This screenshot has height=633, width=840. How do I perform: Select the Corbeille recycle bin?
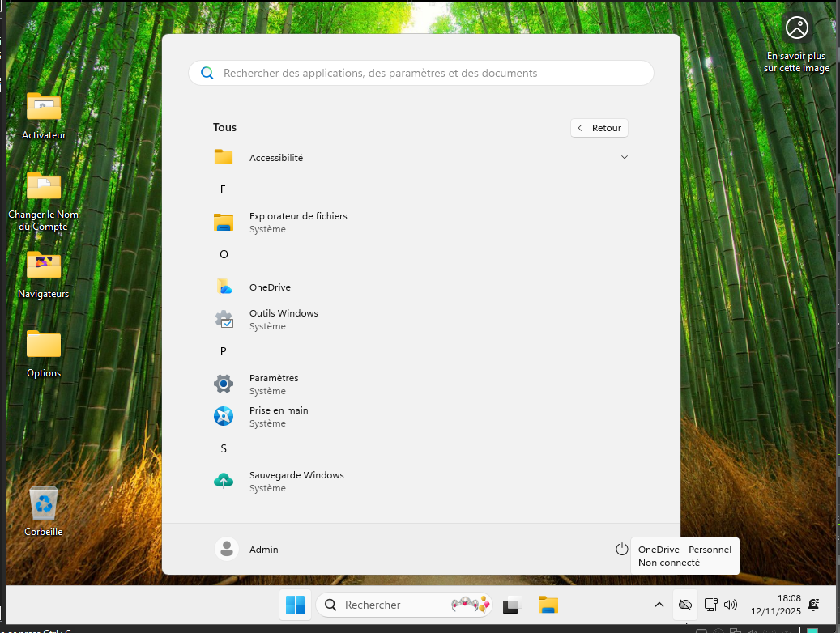(x=44, y=512)
